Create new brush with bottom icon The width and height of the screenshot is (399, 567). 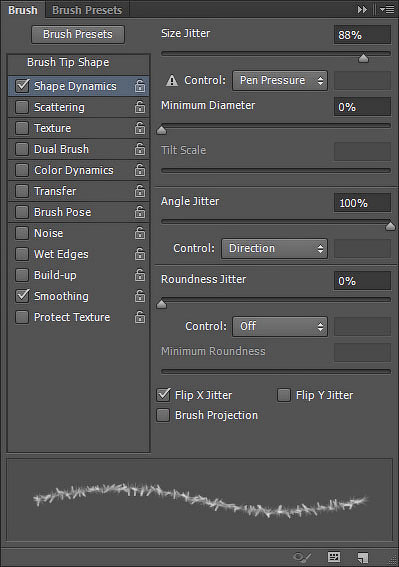[x=362, y=557]
